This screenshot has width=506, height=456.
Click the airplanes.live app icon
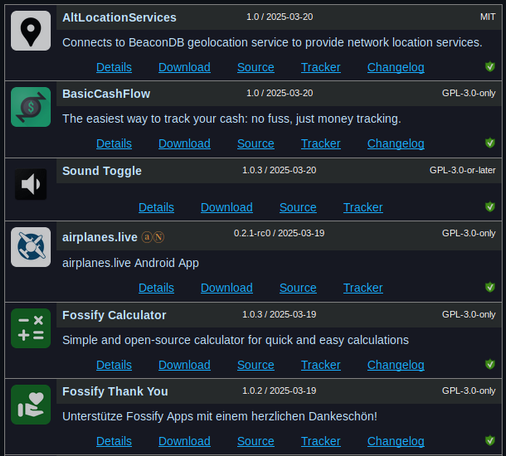(x=31, y=247)
